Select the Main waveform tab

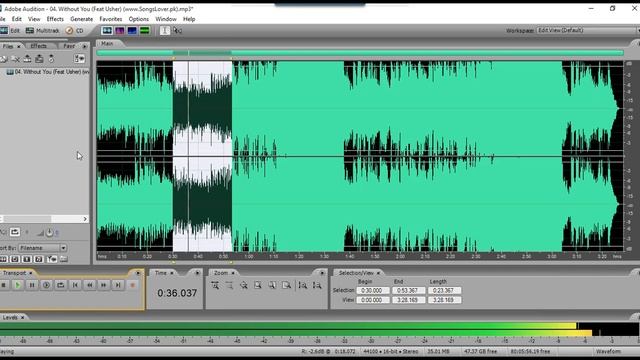(107, 43)
